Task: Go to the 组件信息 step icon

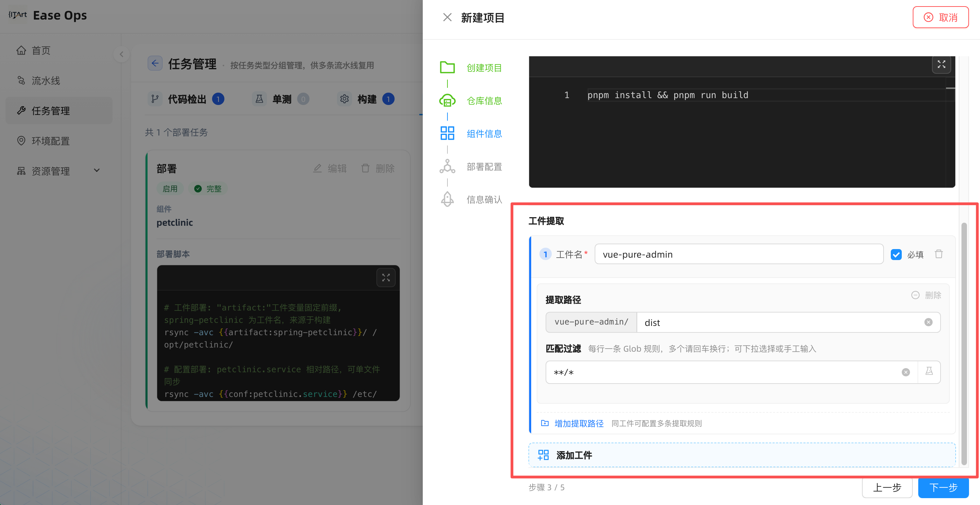Action: (447, 133)
